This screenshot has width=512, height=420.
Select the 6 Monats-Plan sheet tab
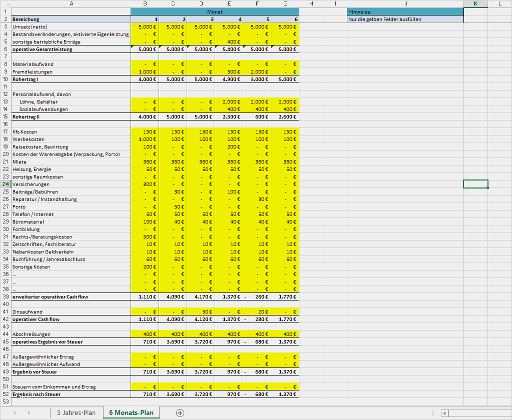point(132,412)
